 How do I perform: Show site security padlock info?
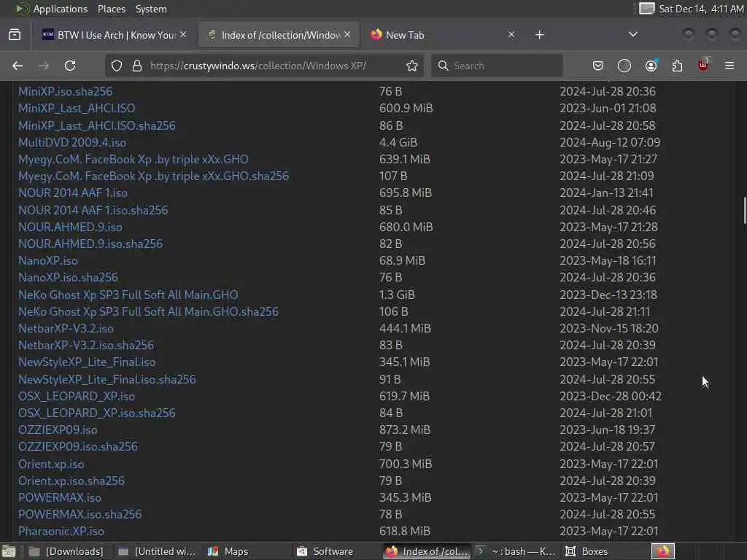coord(137,66)
